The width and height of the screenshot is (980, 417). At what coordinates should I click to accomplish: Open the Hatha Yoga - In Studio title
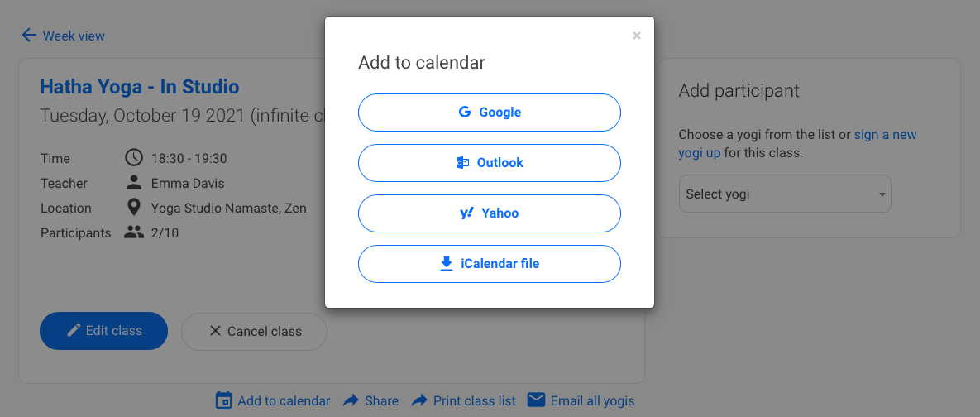[x=140, y=87]
